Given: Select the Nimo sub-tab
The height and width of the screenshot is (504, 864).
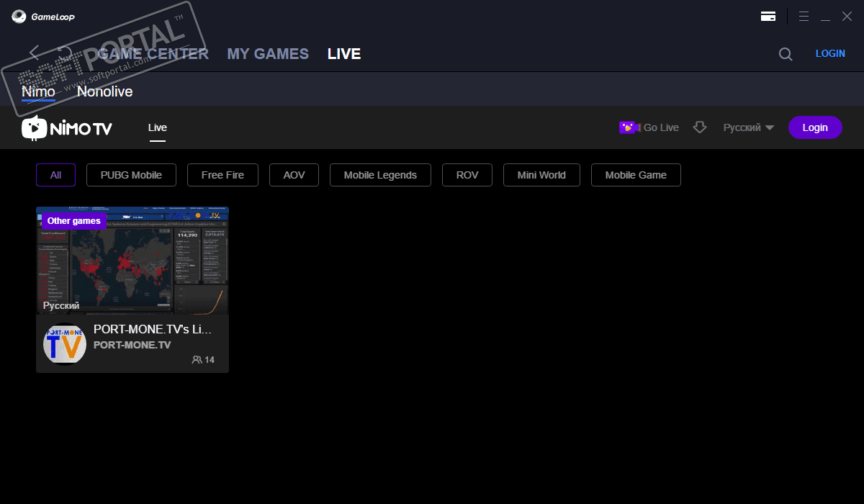Looking at the screenshot, I should tap(38, 92).
